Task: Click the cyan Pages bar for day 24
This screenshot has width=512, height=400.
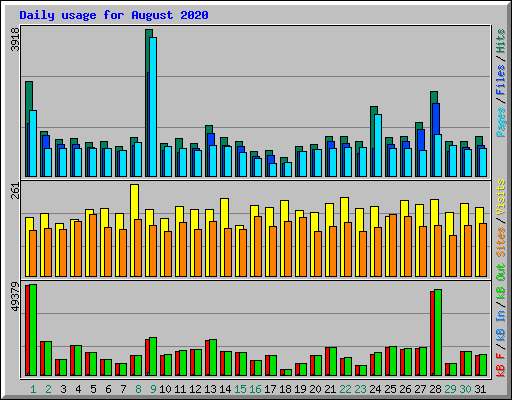Action: coord(378,145)
